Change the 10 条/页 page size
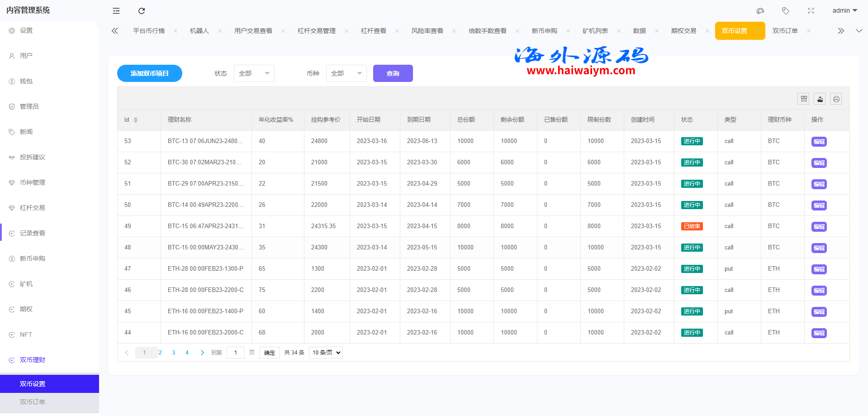The height and width of the screenshot is (416, 868). click(x=326, y=353)
